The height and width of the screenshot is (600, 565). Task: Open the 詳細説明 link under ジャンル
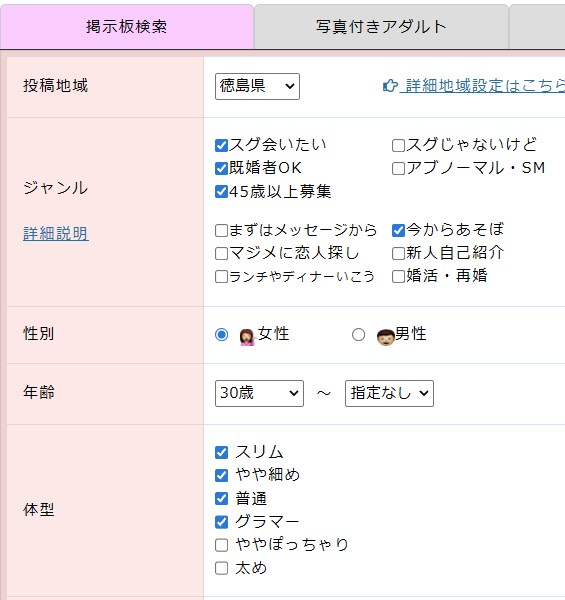pos(56,233)
